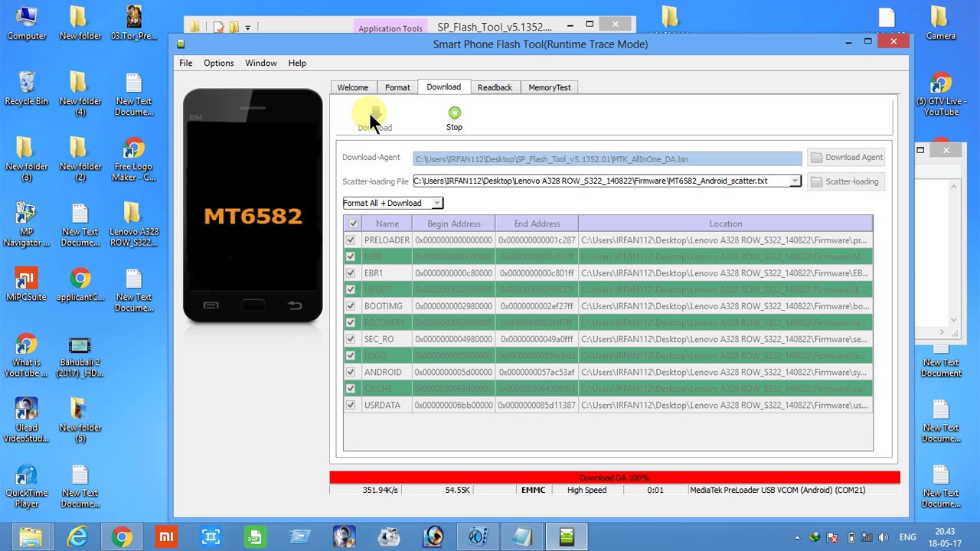Open applicantC Chrome shortcut on desktop

pos(80,284)
